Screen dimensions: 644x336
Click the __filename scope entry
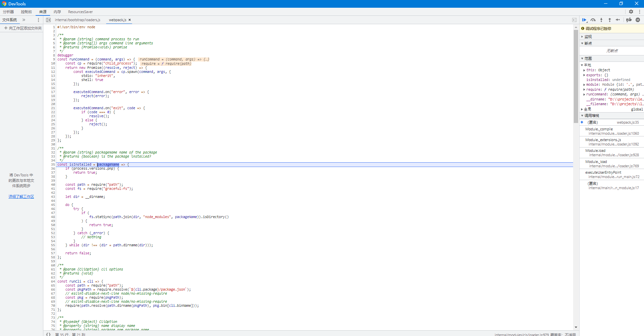click(615, 104)
